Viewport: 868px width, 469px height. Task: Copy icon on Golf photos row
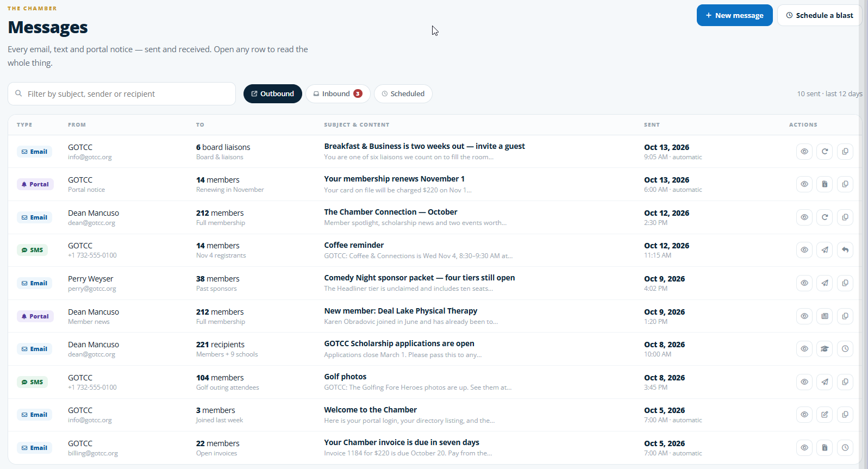pos(845,382)
